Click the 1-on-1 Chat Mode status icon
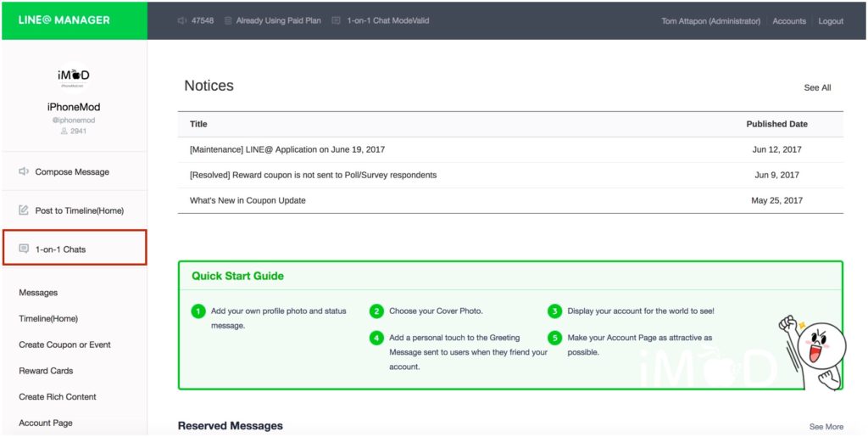Screen dimensions: 868x437 [x=337, y=20]
